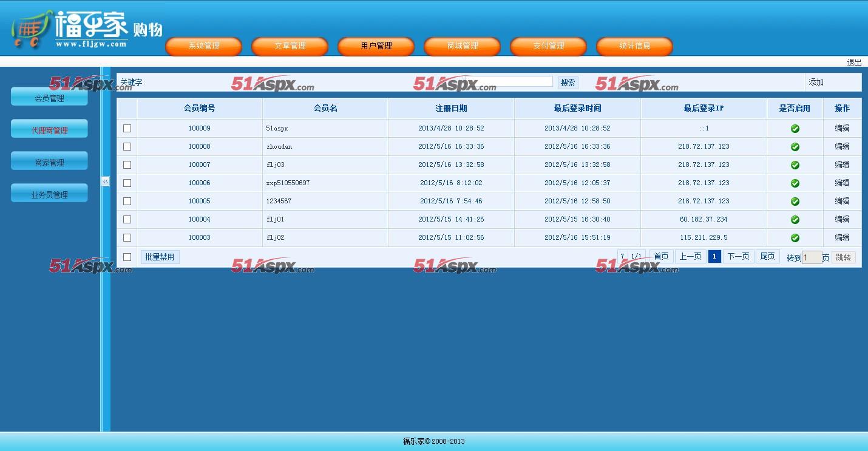The width and height of the screenshot is (868, 451).
Task: Click registration date 2012/5/16 8:12:02
Action: (451, 183)
